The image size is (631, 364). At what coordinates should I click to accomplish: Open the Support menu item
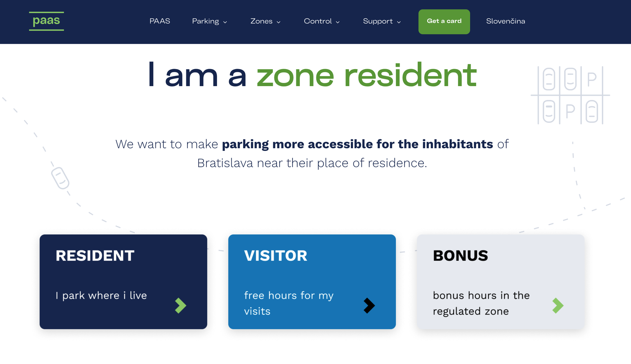tap(378, 21)
